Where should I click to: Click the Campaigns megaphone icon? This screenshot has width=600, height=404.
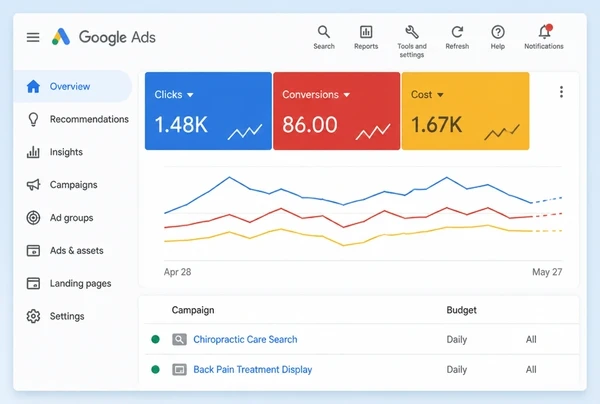tap(33, 185)
